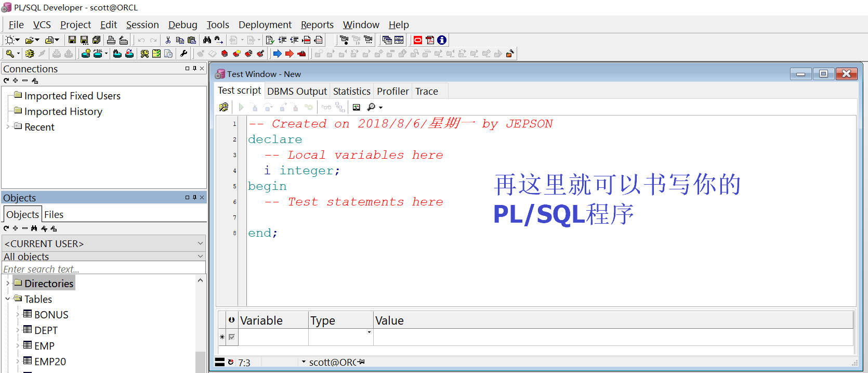Click the wrench Preferences icon
The height and width of the screenshot is (373, 868).
(x=183, y=54)
